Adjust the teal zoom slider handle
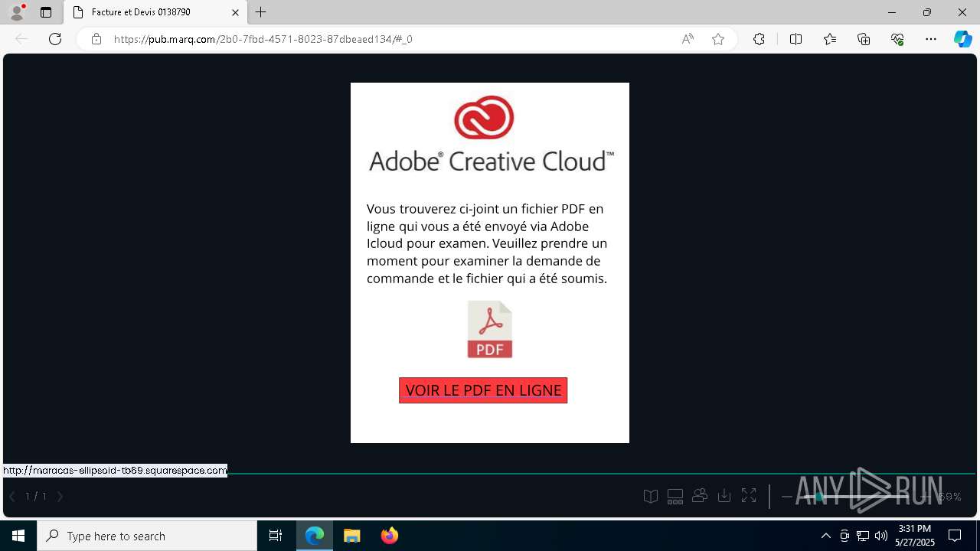This screenshot has height=551, width=980. tap(818, 497)
